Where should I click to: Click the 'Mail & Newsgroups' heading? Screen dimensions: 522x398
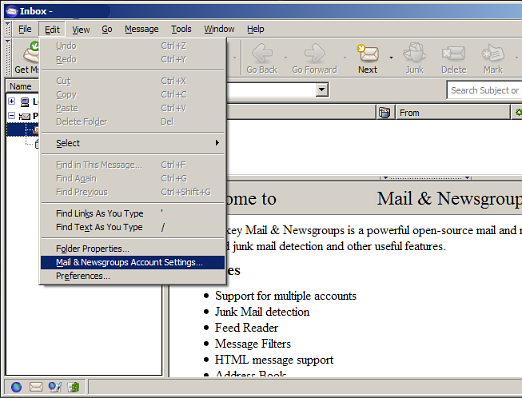point(449,199)
